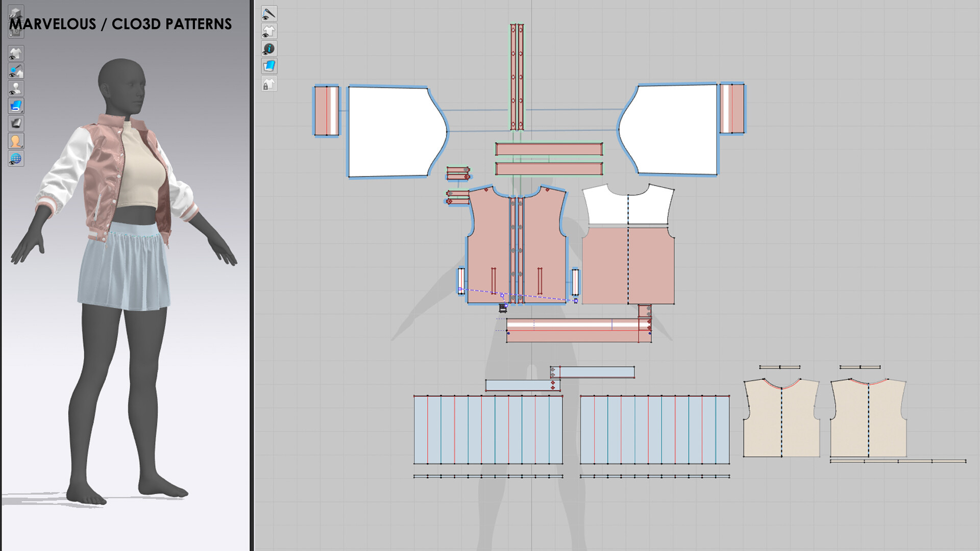The width and height of the screenshot is (980, 551).
Task: Toggle Show 2D garment pattern visibility
Action: coord(269,31)
